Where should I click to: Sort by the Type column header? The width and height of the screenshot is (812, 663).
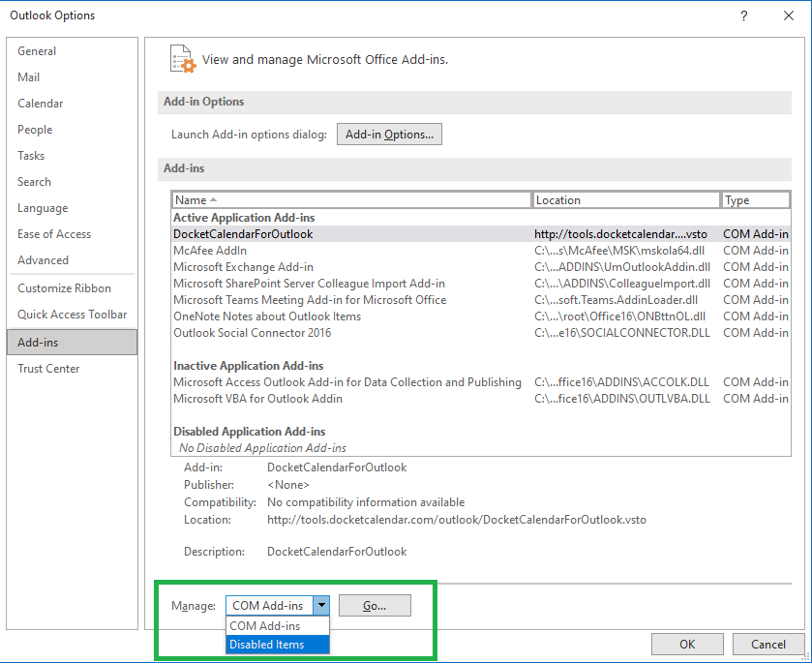tap(756, 200)
